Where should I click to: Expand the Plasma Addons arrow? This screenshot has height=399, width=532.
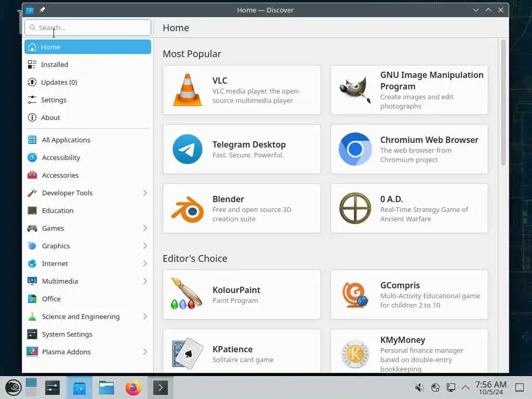click(x=145, y=352)
